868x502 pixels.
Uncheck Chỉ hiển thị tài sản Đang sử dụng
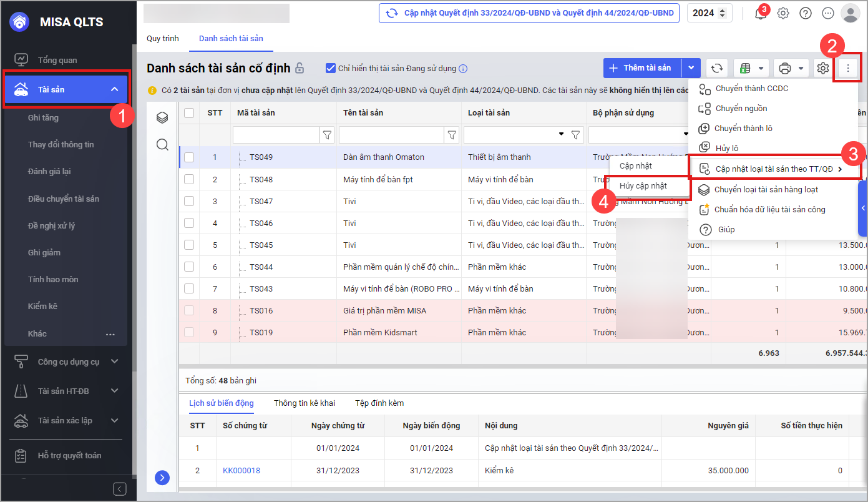point(331,68)
